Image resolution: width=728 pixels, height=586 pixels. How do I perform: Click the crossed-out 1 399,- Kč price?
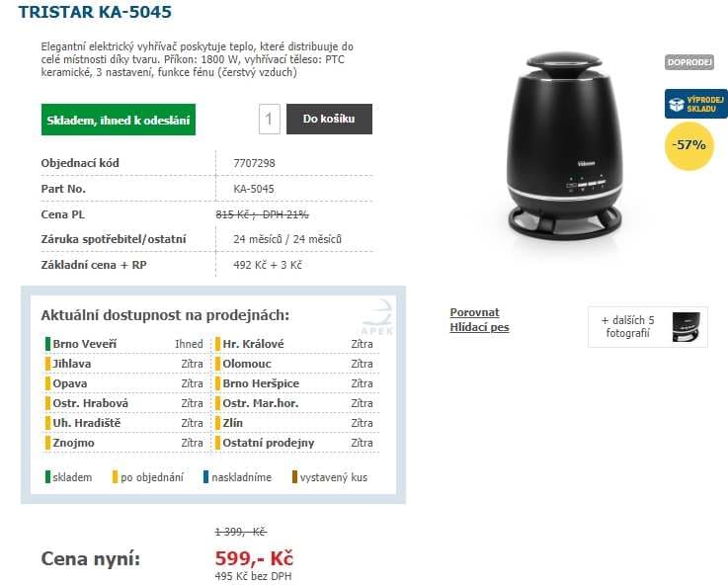[x=241, y=532]
